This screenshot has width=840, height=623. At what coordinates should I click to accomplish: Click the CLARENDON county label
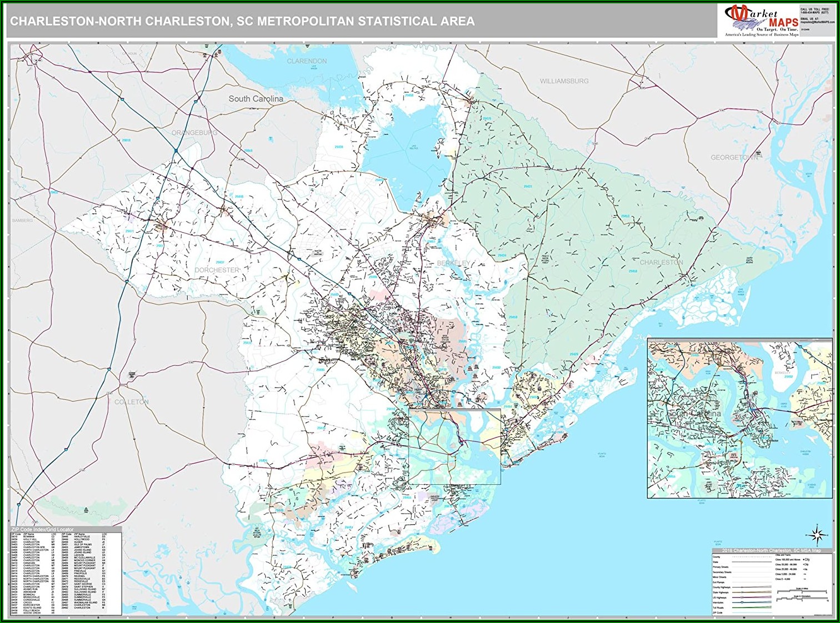click(x=307, y=61)
